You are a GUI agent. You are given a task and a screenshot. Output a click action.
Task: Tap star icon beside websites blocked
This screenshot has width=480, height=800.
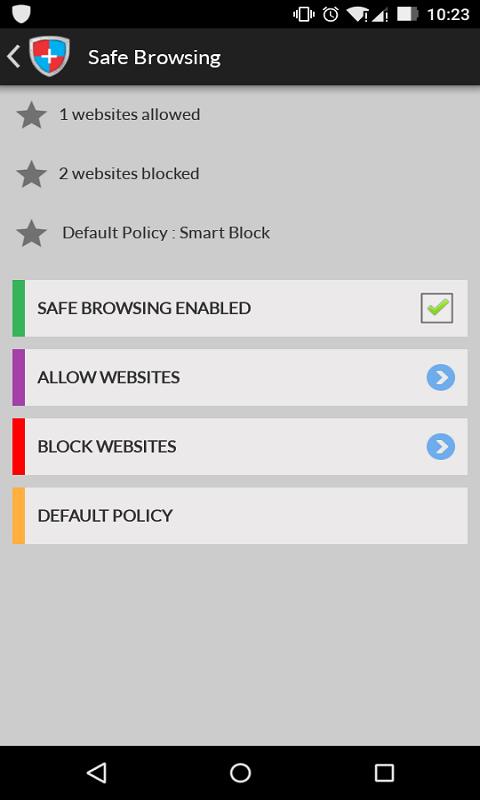32,174
